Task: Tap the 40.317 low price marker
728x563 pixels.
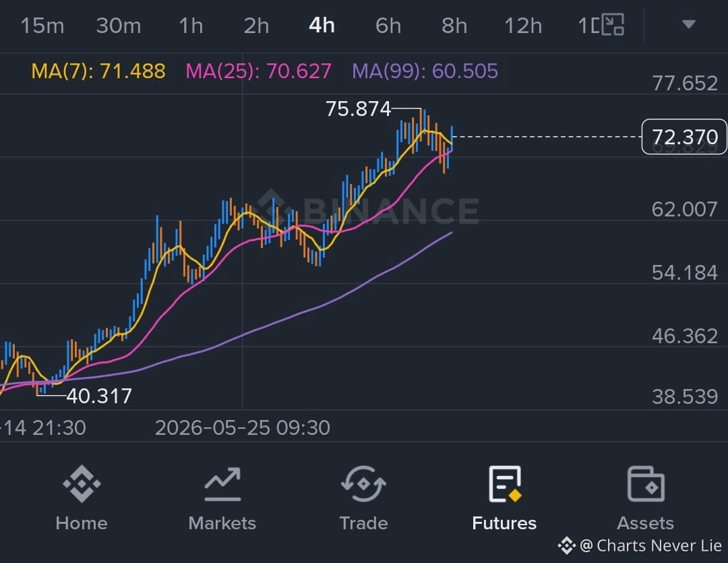Action: (99, 396)
